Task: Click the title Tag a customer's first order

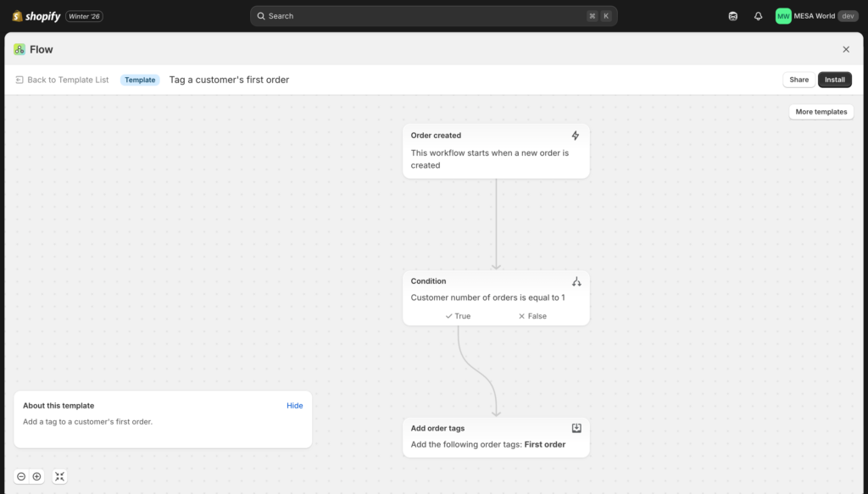Action: 229,80
